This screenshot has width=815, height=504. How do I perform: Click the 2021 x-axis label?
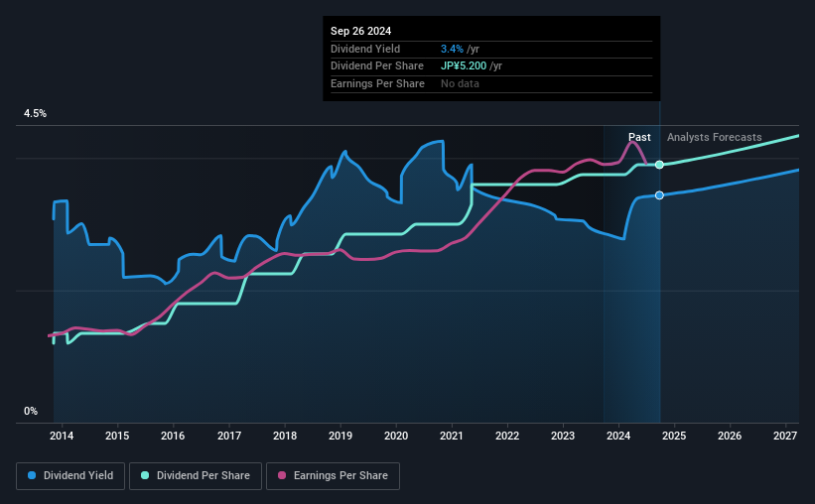pyautogui.click(x=451, y=436)
